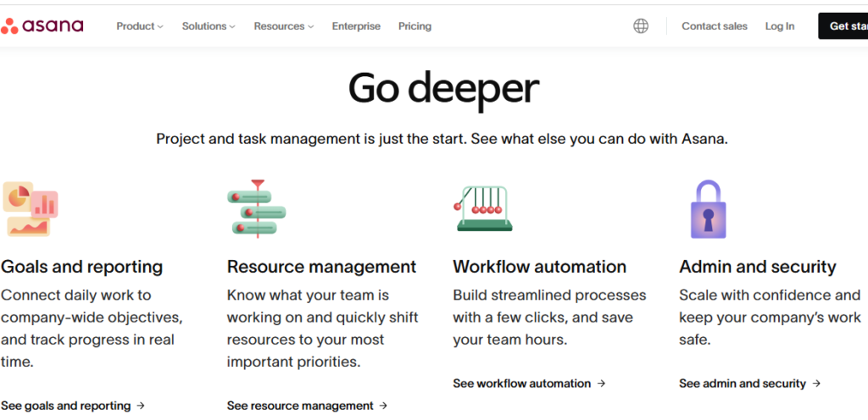The height and width of the screenshot is (420, 868).
Task: Click the Goals and reporting charts icon
Action: (x=31, y=209)
